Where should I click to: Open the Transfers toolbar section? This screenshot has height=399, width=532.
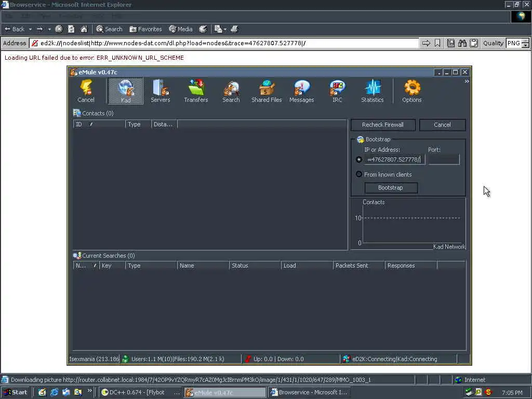pos(196,91)
